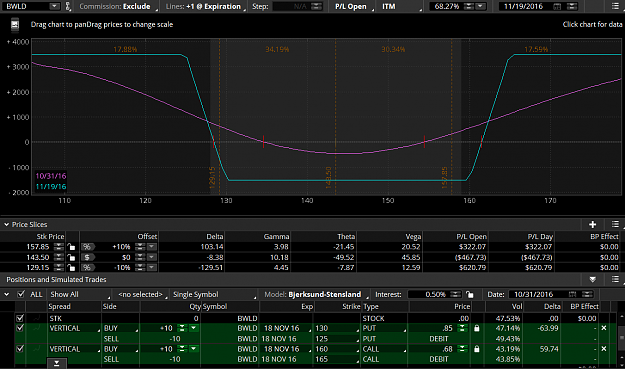Adjust the 143.50 stock price stepper
The width and height of the screenshot is (625, 369).
(x=59, y=257)
